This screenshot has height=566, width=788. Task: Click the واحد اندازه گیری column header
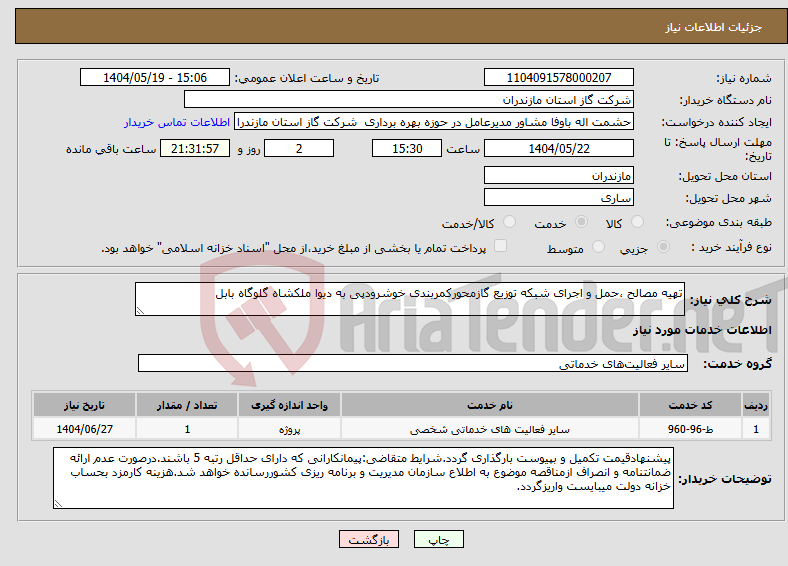click(289, 405)
